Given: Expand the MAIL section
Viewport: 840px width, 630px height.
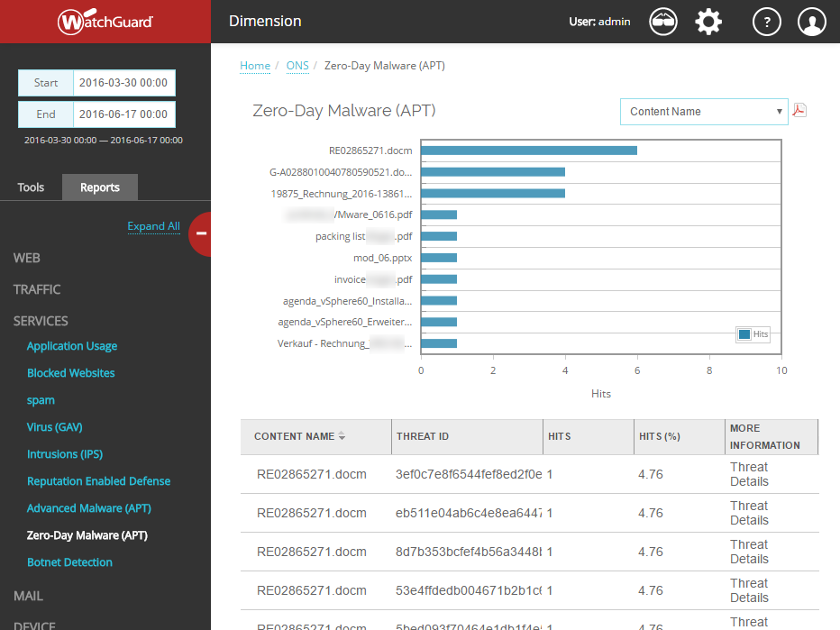Looking at the screenshot, I should pos(28,596).
